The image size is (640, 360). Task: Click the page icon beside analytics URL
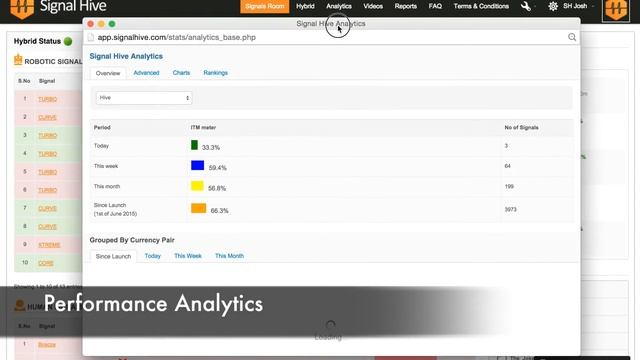(x=91, y=37)
